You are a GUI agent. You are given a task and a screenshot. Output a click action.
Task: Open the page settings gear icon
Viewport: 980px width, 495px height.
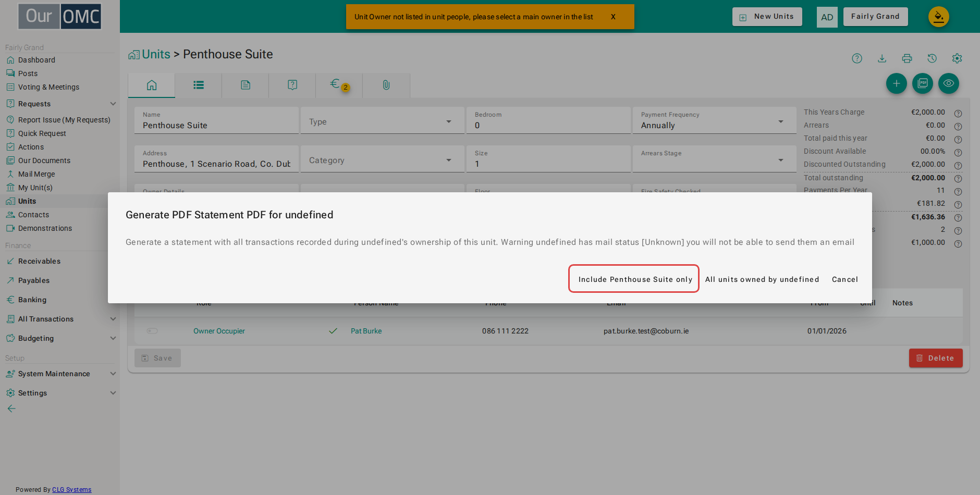point(957,58)
